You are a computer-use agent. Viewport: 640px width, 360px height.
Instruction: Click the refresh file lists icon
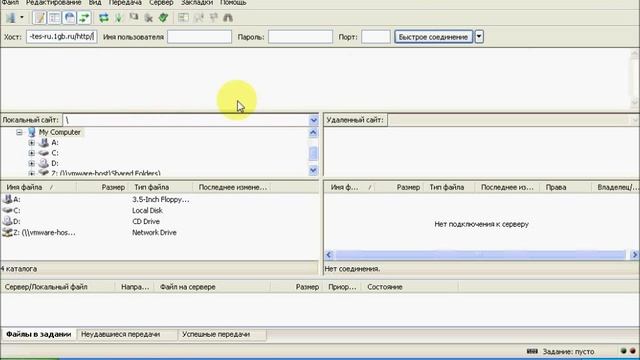click(104, 18)
